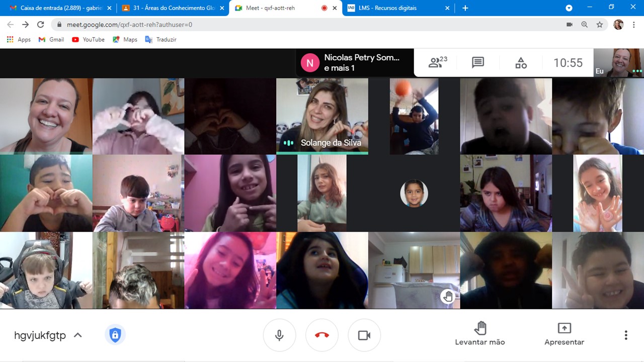Open the tab search dropdown arrow
644x362 pixels.
[x=569, y=8]
